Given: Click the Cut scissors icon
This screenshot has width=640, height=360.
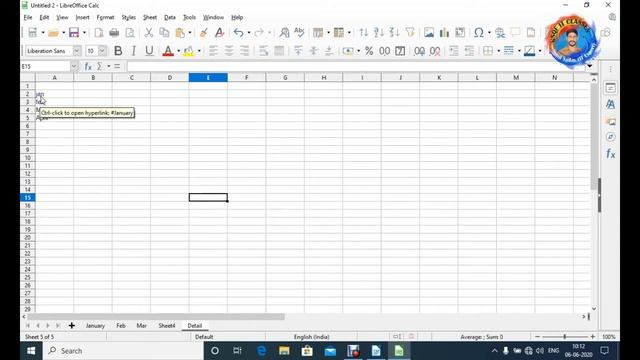Looking at the screenshot, I should [149, 33].
